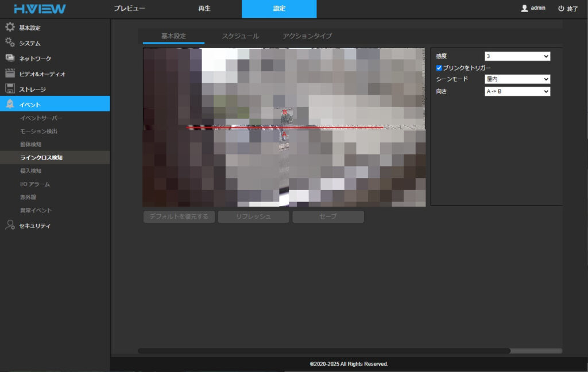
Task: Open the 感度 dropdown
Action: 517,56
